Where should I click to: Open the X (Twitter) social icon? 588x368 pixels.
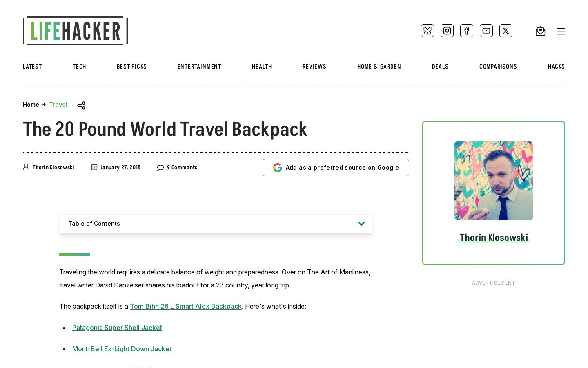pyautogui.click(x=506, y=31)
